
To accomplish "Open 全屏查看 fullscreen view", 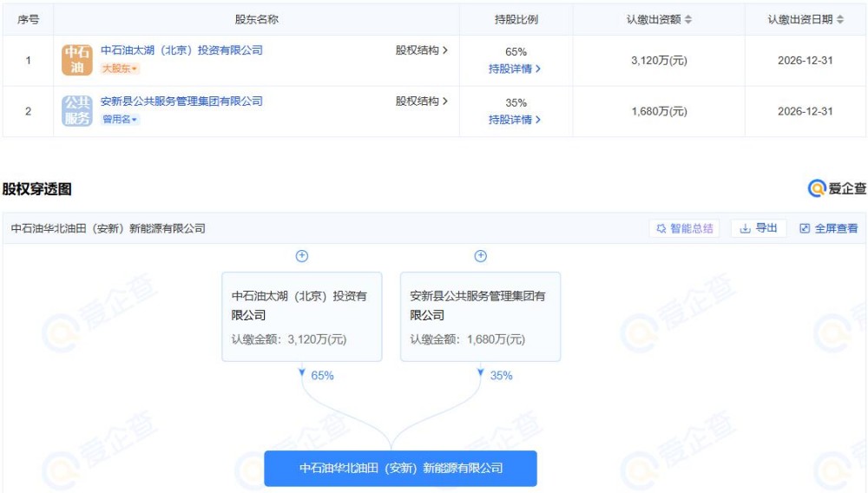I will pos(828,228).
